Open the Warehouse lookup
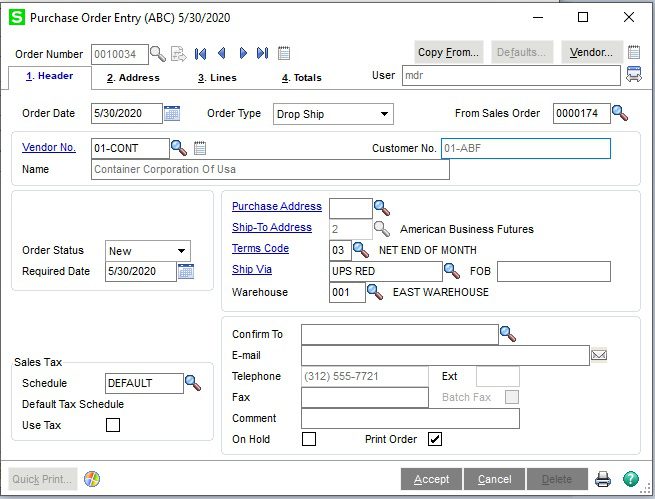 (375, 292)
